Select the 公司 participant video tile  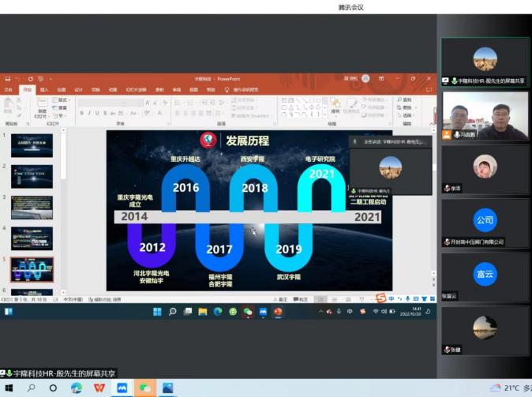point(485,221)
